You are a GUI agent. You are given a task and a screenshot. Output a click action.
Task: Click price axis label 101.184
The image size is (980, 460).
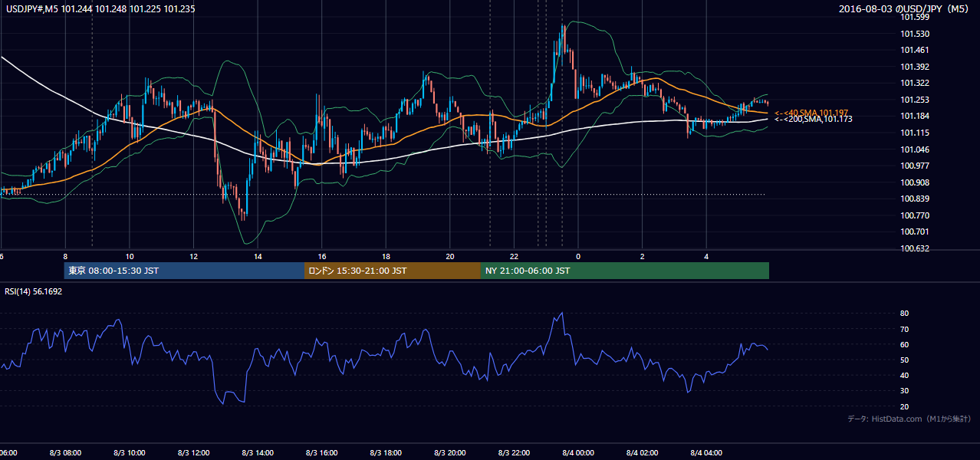click(914, 117)
